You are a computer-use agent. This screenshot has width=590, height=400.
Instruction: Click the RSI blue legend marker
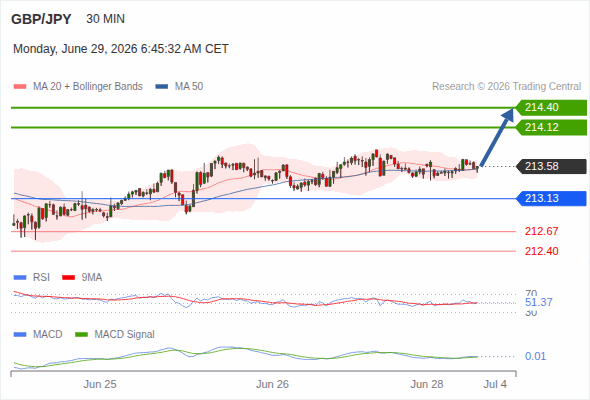pyautogui.click(x=20, y=278)
